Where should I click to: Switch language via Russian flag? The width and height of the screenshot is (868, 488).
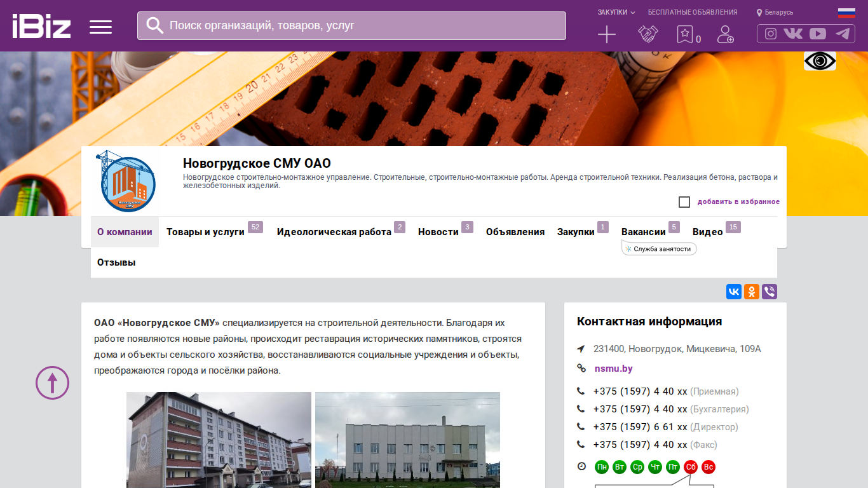coord(846,12)
